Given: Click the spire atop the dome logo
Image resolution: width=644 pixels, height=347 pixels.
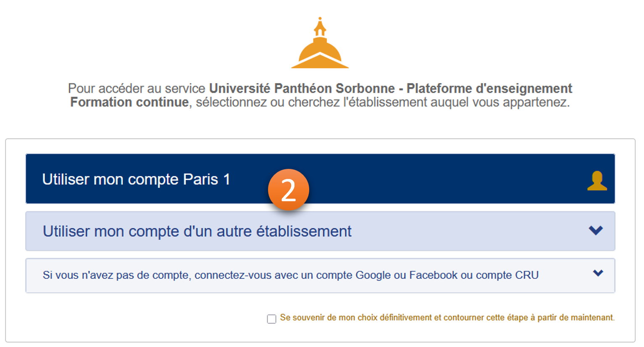Looking at the screenshot, I should pyautogui.click(x=320, y=25).
